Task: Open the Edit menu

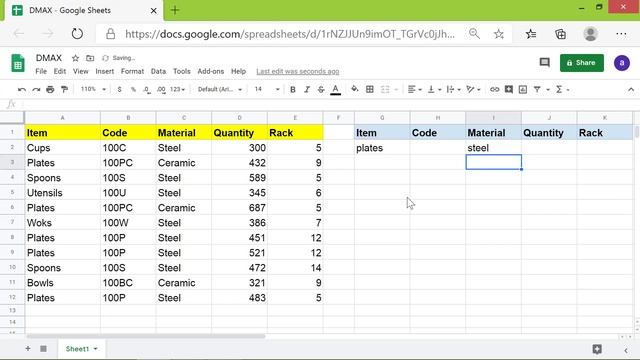Action: (60, 71)
